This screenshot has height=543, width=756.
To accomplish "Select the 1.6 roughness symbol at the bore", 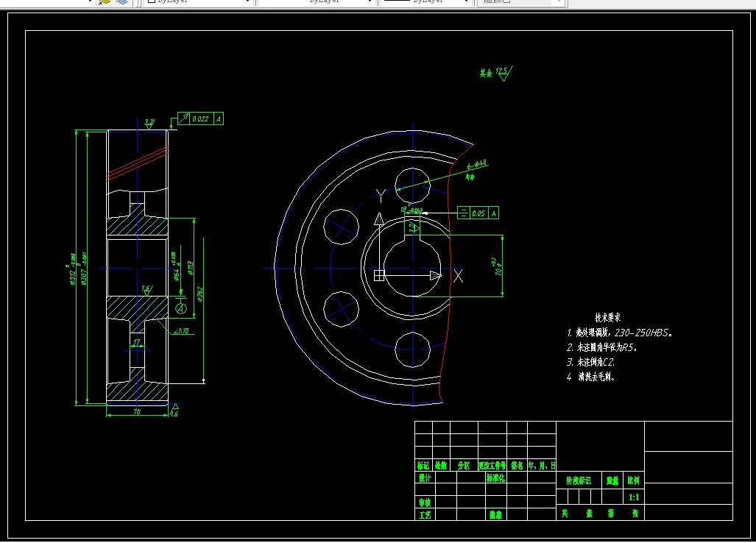I will pos(146,290).
